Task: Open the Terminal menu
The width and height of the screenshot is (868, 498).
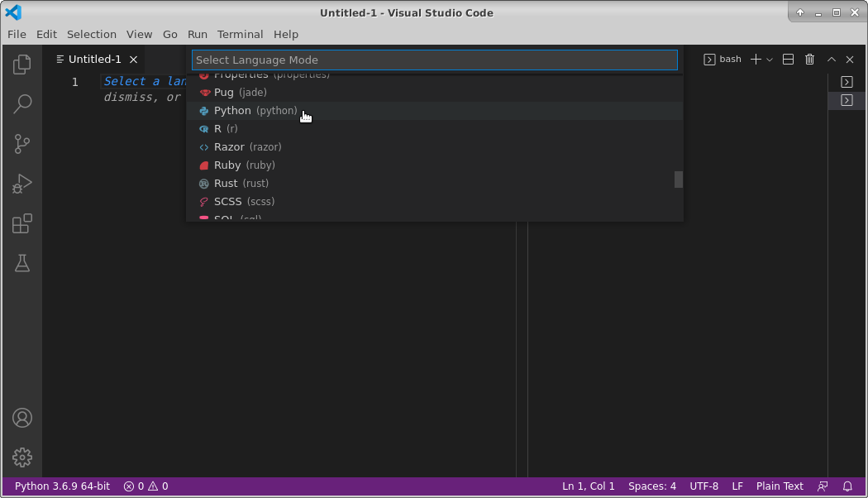Action: (x=240, y=34)
